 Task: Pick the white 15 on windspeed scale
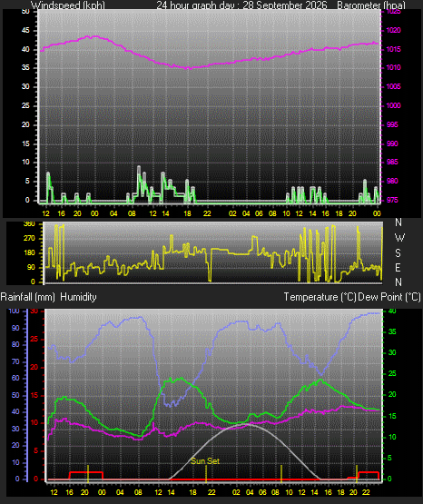click(25, 143)
